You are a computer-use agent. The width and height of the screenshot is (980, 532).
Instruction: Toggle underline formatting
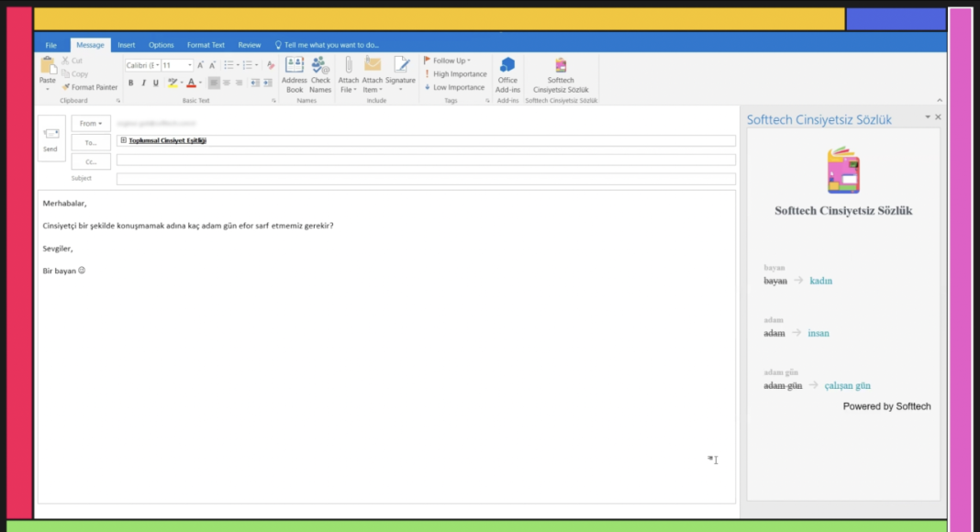pyautogui.click(x=156, y=83)
